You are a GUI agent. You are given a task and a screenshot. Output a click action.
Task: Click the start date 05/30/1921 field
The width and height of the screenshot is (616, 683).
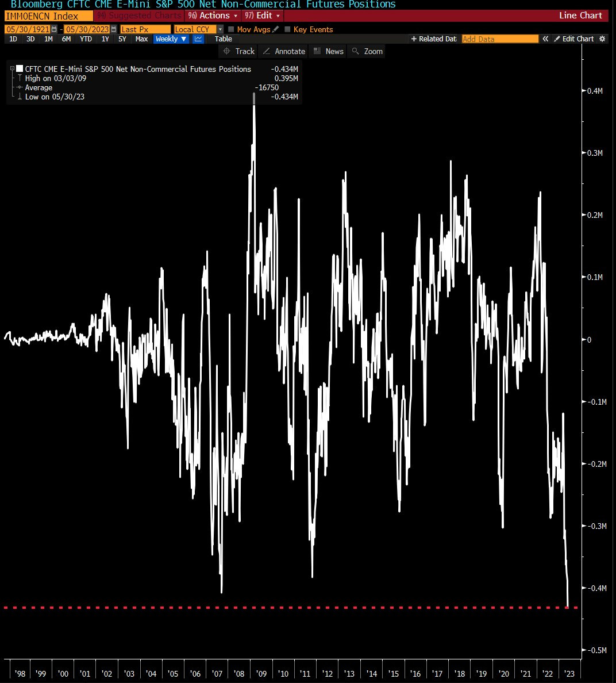(x=28, y=29)
